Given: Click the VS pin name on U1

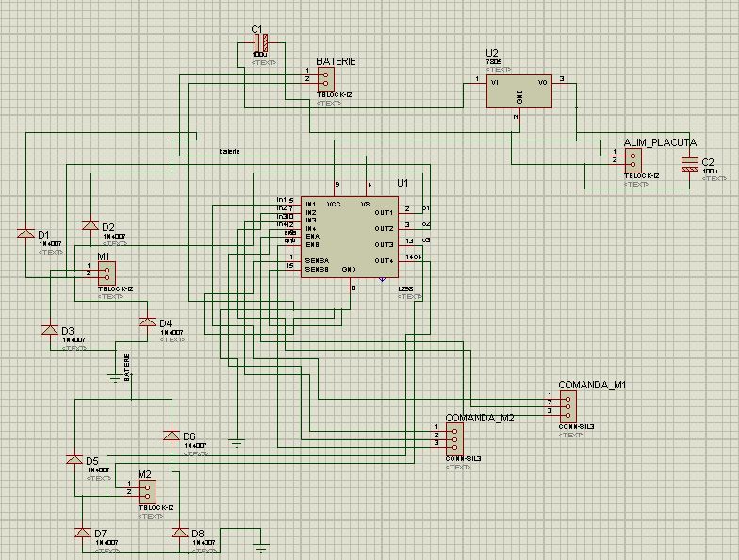Looking at the screenshot, I should click(x=366, y=204).
